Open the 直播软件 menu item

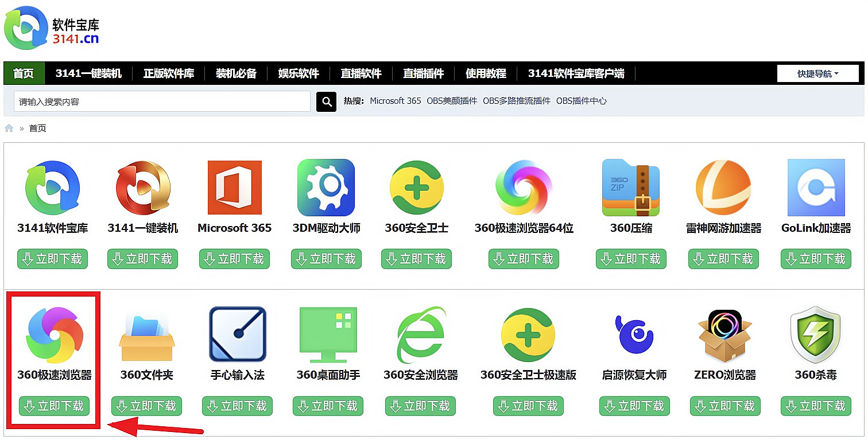pos(361,73)
